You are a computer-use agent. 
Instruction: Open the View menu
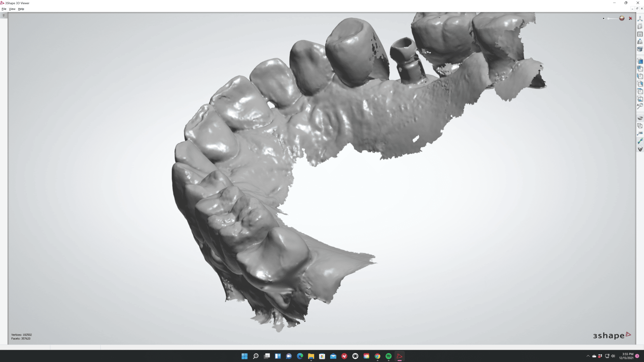(12, 9)
